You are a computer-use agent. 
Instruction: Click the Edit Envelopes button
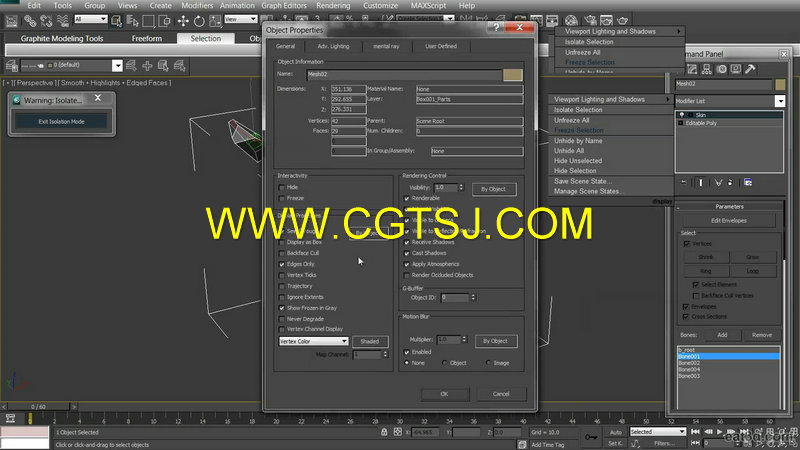pos(729,220)
